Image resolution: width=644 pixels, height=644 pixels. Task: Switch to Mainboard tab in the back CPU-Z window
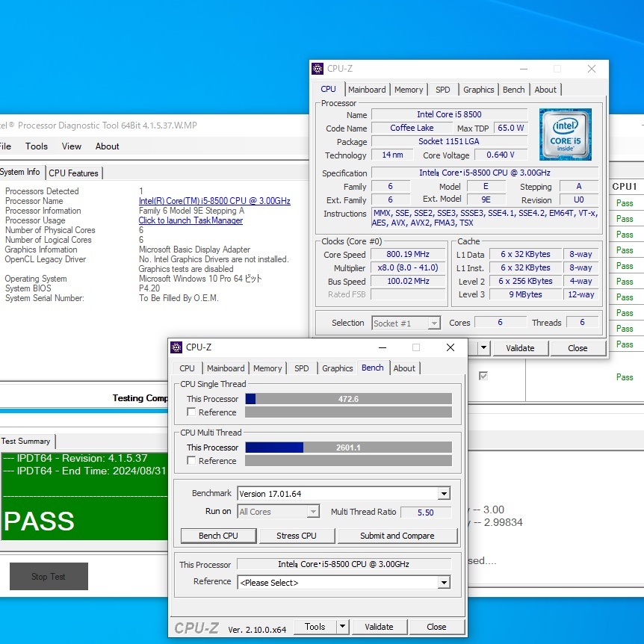tap(367, 90)
